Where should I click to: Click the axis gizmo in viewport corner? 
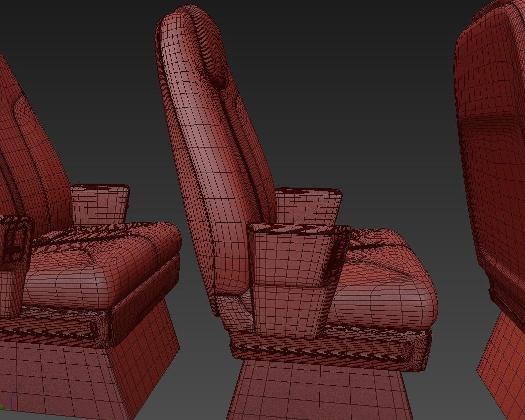[x=7, y=401]
